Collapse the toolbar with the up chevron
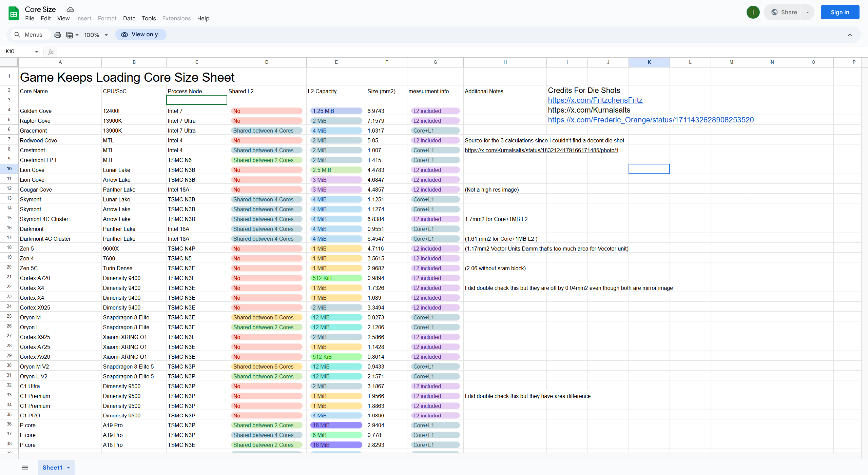This screenshot has width=868, height=475. coord(850,35)
